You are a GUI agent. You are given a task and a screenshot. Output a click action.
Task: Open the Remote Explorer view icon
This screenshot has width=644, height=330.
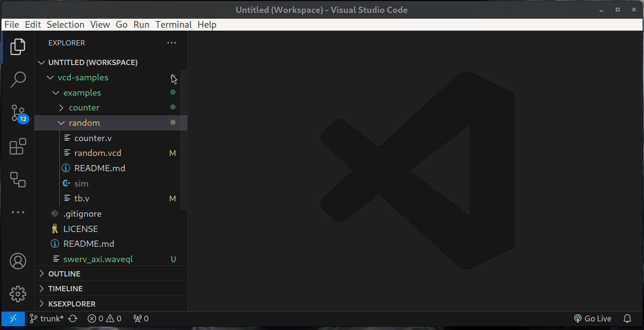[x=18, y=179]
